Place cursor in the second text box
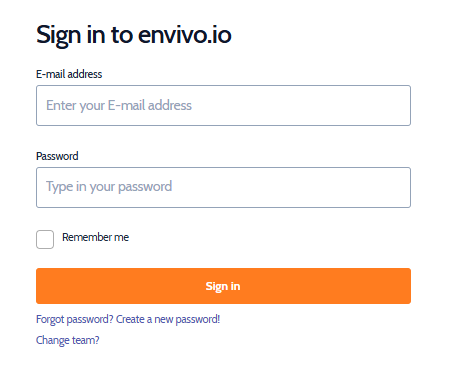The height and width of the screenshot is (378, 456). tap(223, 187)
